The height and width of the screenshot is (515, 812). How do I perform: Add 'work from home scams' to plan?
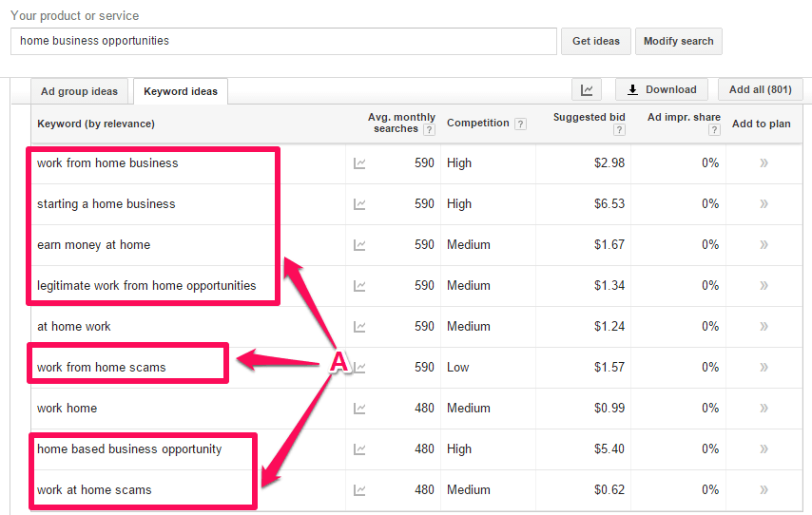click(764, 368)
